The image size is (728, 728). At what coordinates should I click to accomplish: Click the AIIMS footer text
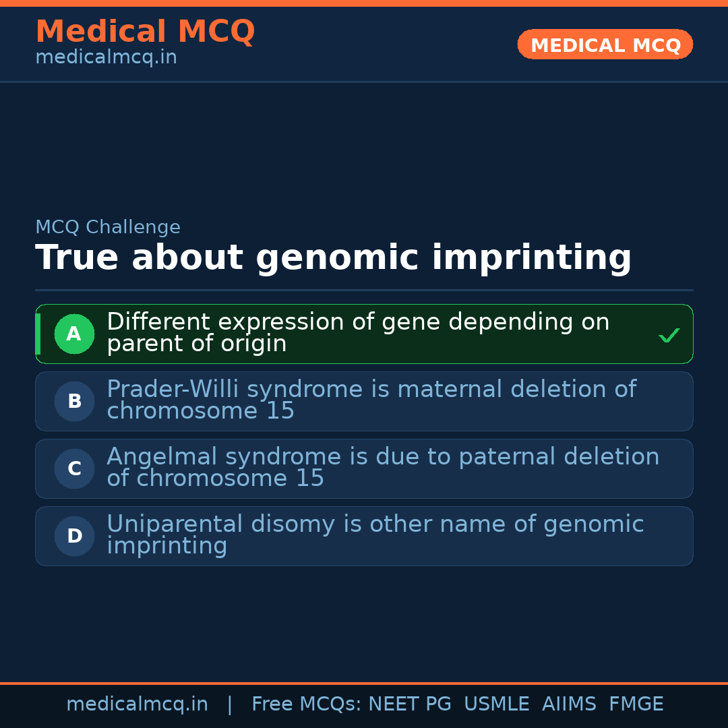coord(569,704)
